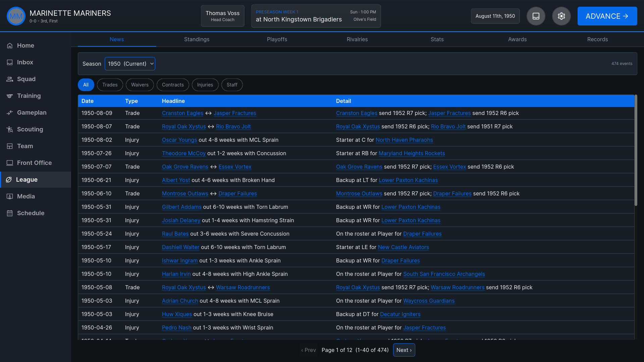Click Theodore McCoy headline link
This screenshot has width=644, height=362.
(184, 153)
